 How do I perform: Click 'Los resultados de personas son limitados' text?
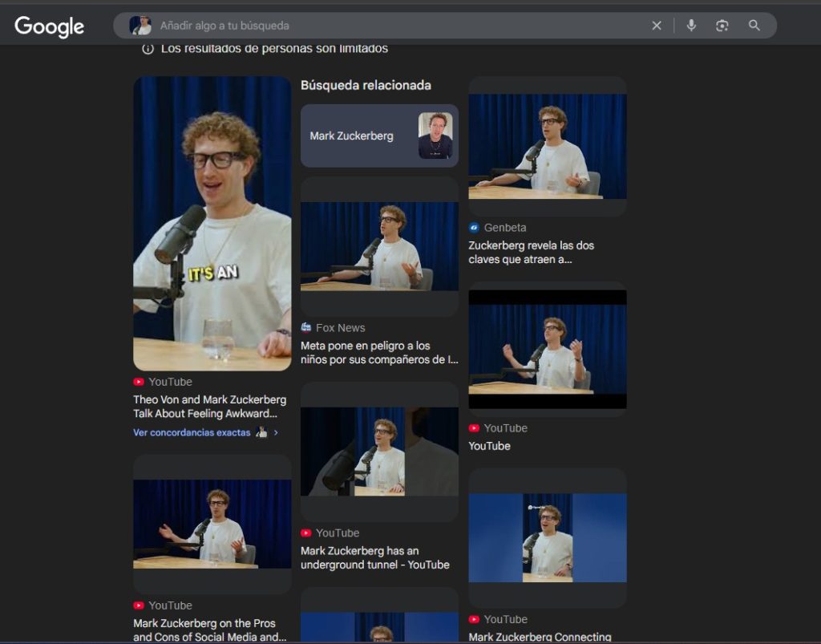click(x=274, y=49)
